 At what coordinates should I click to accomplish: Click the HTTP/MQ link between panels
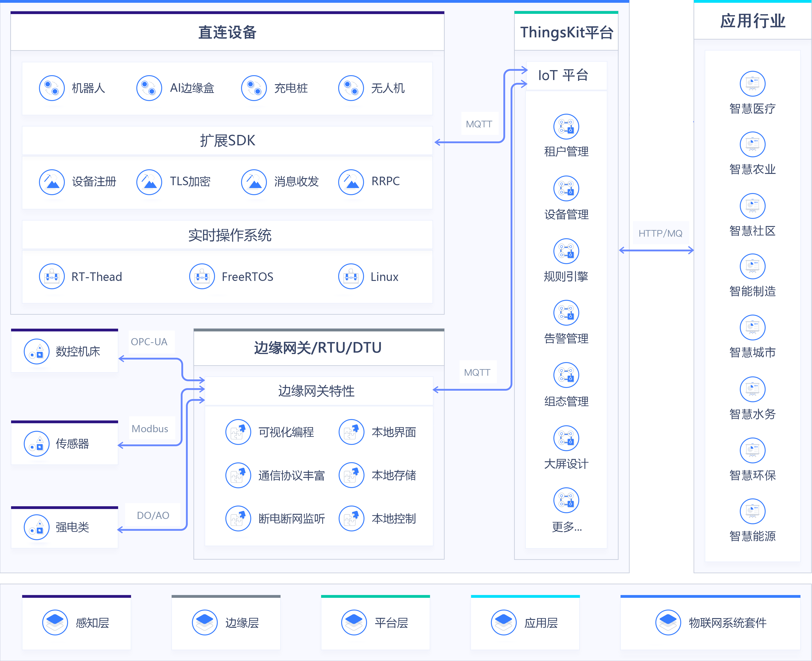(x=661, y=233)
